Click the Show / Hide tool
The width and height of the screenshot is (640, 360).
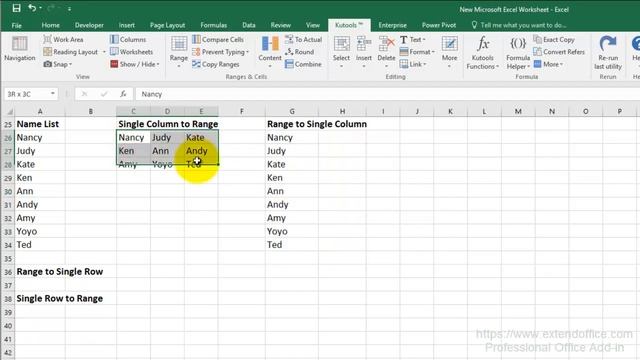pyautogui.click(x=135, y=64)
